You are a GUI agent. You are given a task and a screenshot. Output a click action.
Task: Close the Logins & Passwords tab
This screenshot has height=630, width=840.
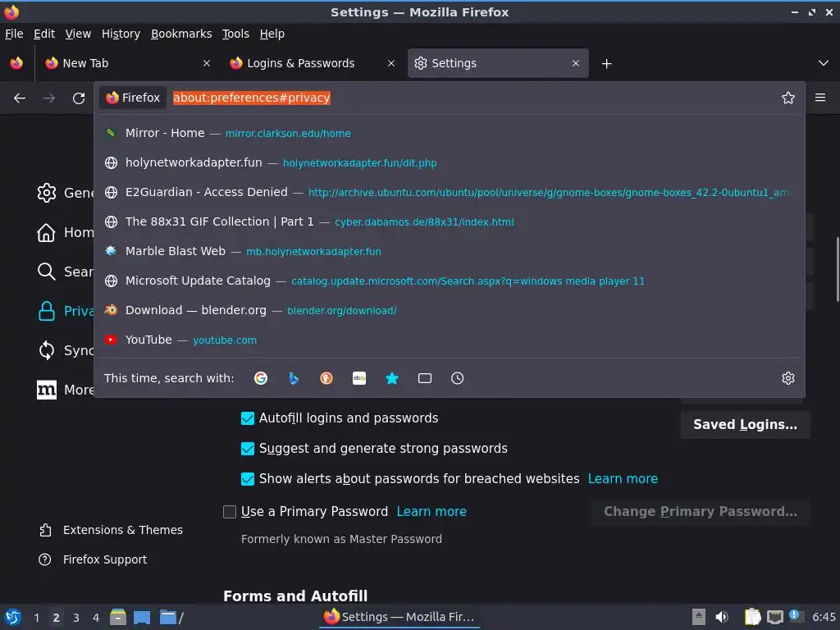point(391,63)
